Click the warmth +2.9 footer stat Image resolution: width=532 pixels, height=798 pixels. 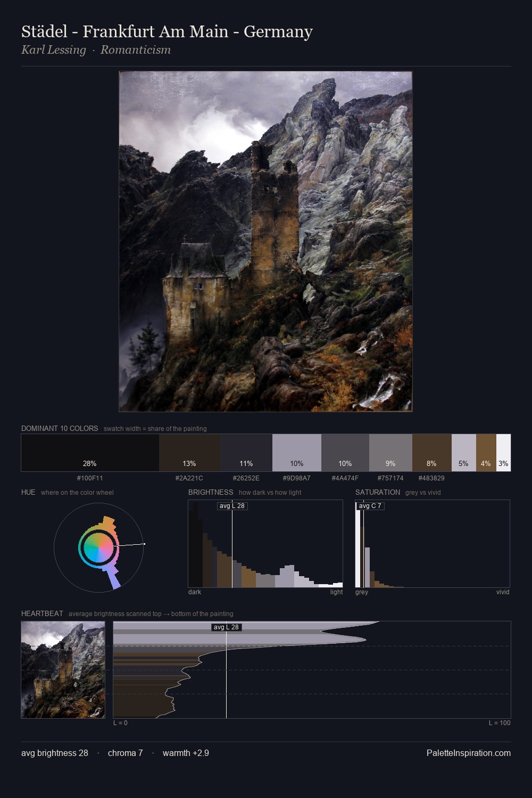click(186, 753)
